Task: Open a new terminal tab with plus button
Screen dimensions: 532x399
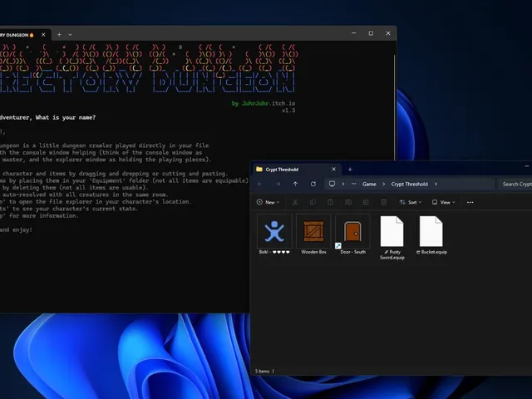Action: (59, 35)
